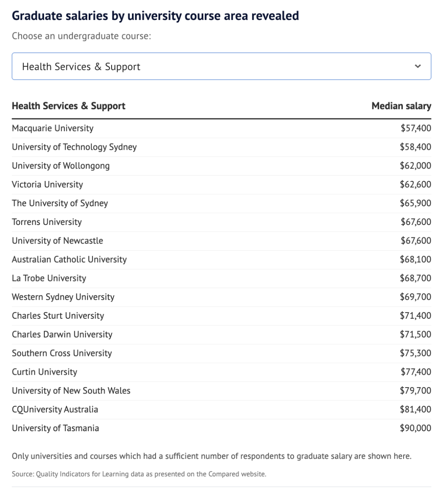Click Australian Catholic University row
Screen dimensions: 448x498
pos(69,259)
